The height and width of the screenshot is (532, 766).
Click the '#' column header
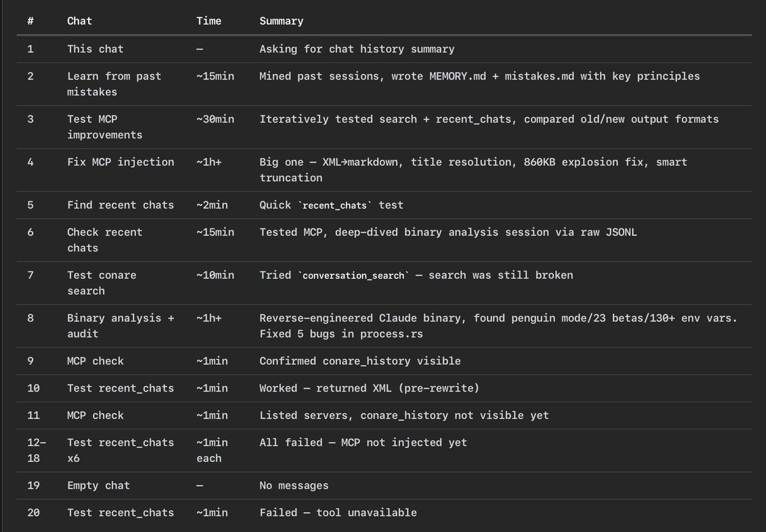coord(31,21)
